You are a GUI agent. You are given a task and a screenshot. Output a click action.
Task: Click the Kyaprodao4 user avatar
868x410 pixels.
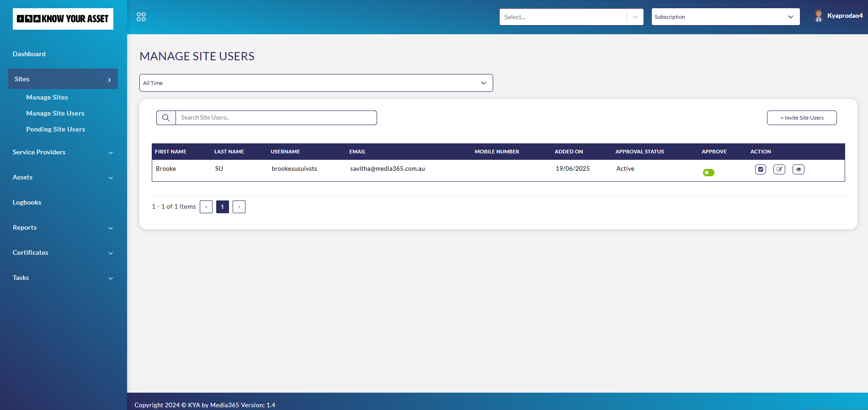point(818,16)
